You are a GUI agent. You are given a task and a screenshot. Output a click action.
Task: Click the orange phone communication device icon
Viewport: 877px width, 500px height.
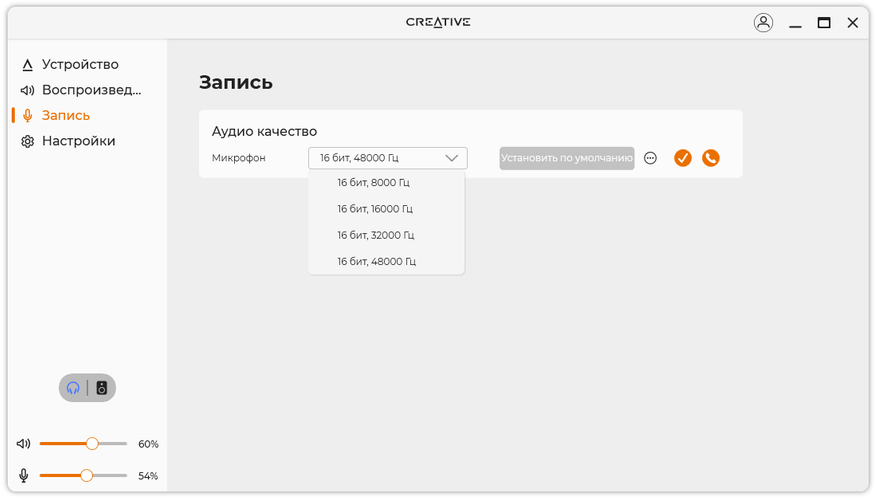point(711,158)
